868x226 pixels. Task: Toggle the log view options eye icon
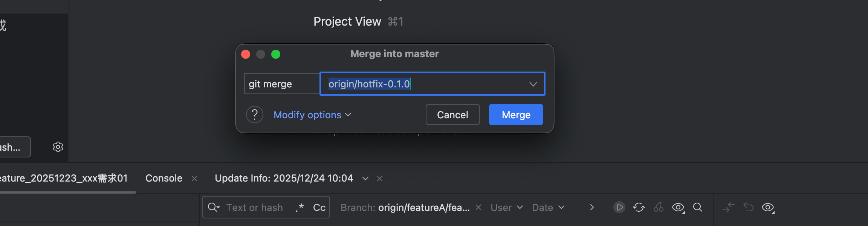point(678,207)
